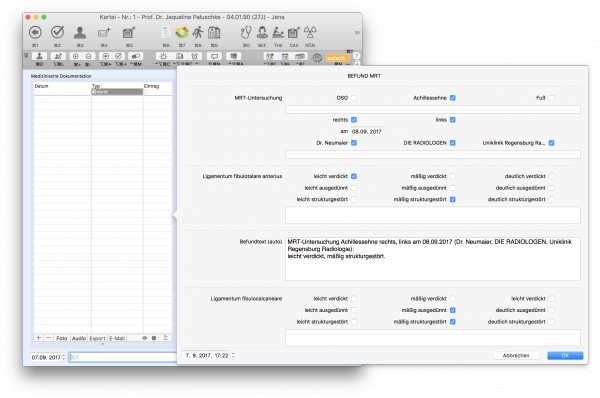Screen dimensions: 600x398
Task: Check the Fuß checkbox
Action: click(551, 98)
